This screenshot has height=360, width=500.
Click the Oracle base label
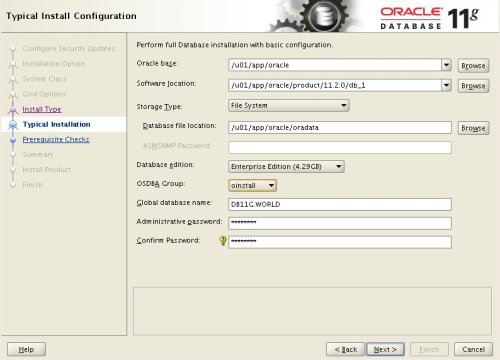pyautogui.click(x=157, y=63)
